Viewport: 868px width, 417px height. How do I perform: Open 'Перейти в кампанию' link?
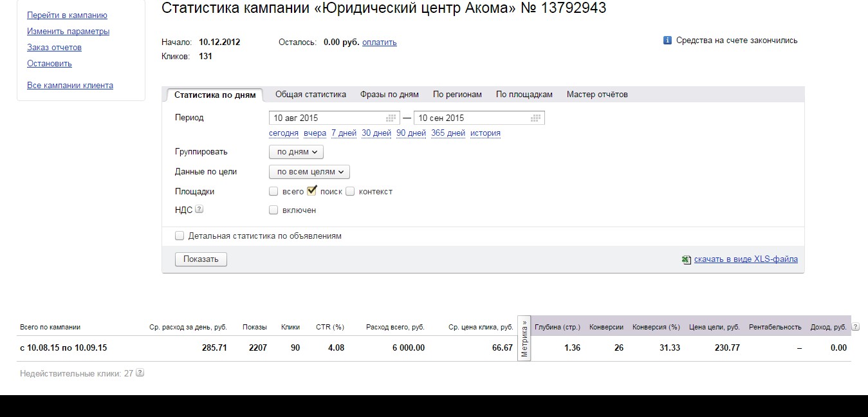[67, 15]
